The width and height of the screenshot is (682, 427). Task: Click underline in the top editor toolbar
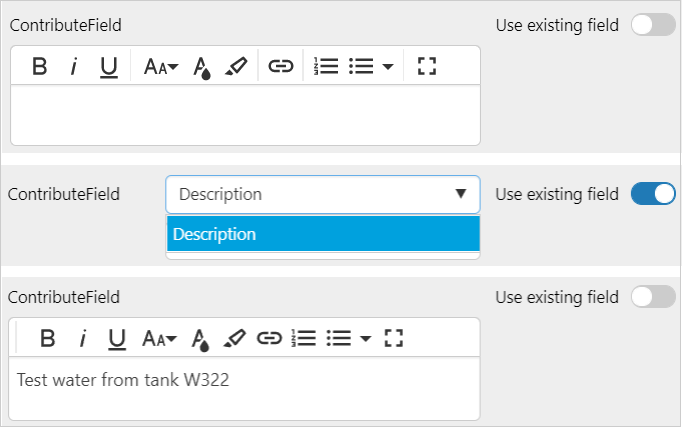[108, 67]
